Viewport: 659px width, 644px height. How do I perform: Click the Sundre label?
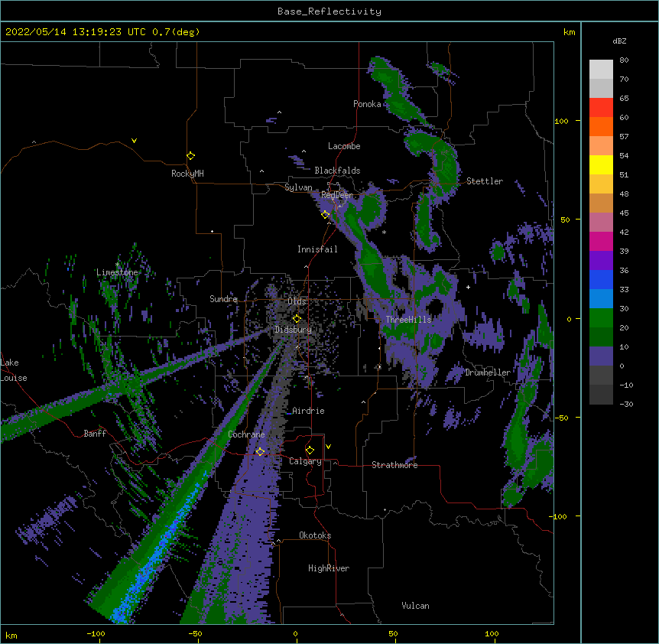tap(223, 299)
